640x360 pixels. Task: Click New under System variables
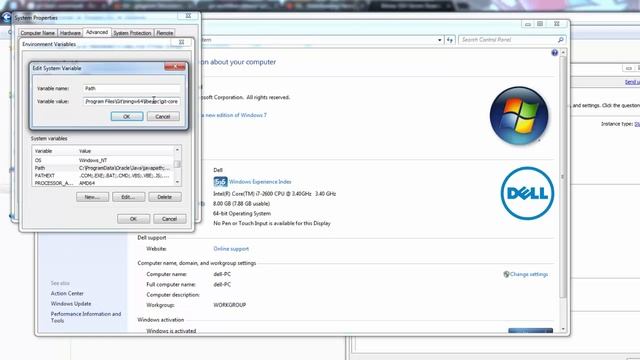(x=92, y=197)
